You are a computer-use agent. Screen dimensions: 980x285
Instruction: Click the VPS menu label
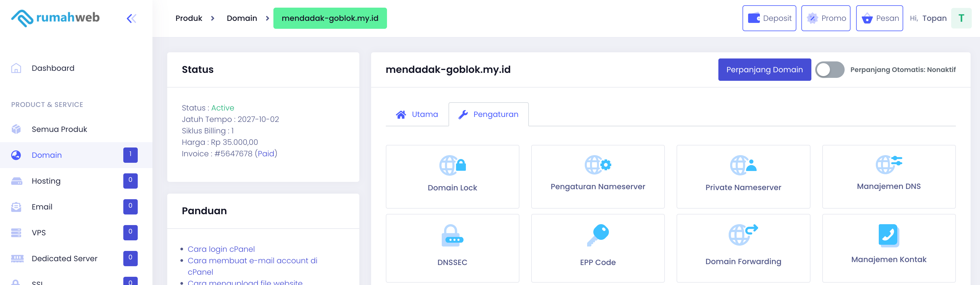pos(39,233)
